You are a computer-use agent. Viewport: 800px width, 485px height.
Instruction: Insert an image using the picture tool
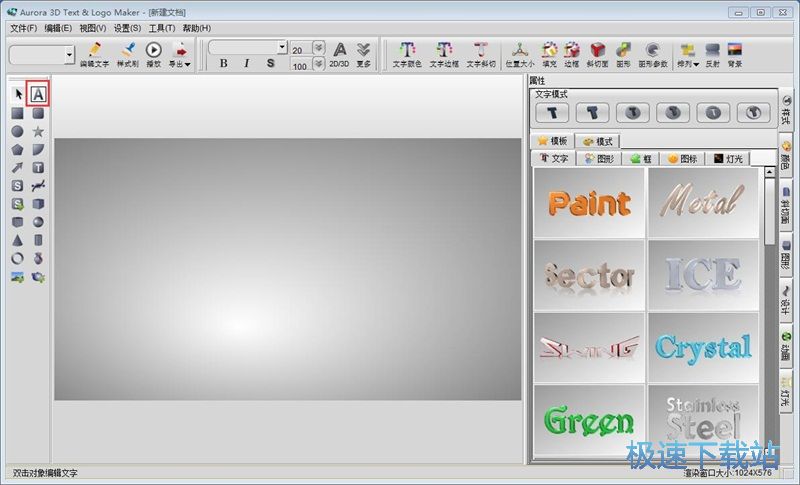[x=17, y=277]
